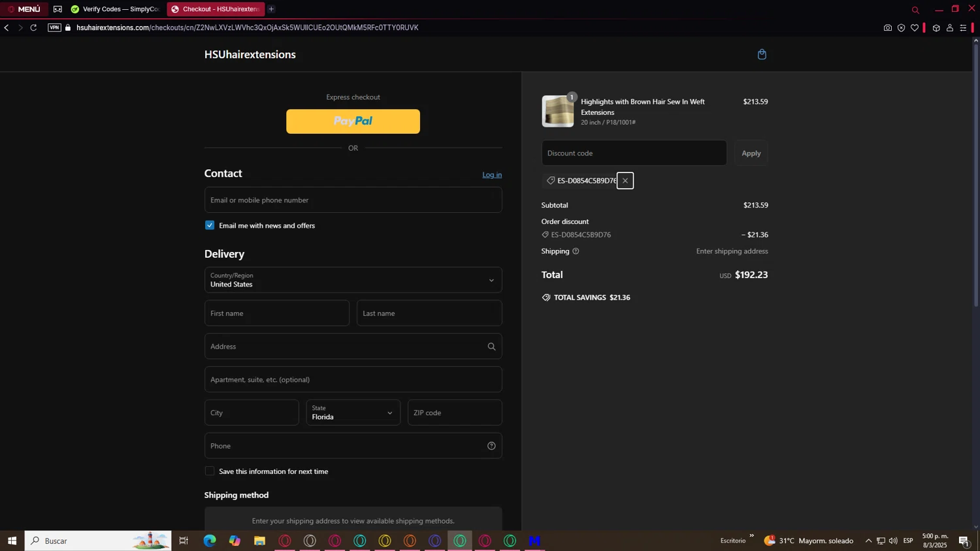Click the ESP input language indicator
Image resolution: width=980 pixels, height=551 pixels.
(x=908, y=541)
